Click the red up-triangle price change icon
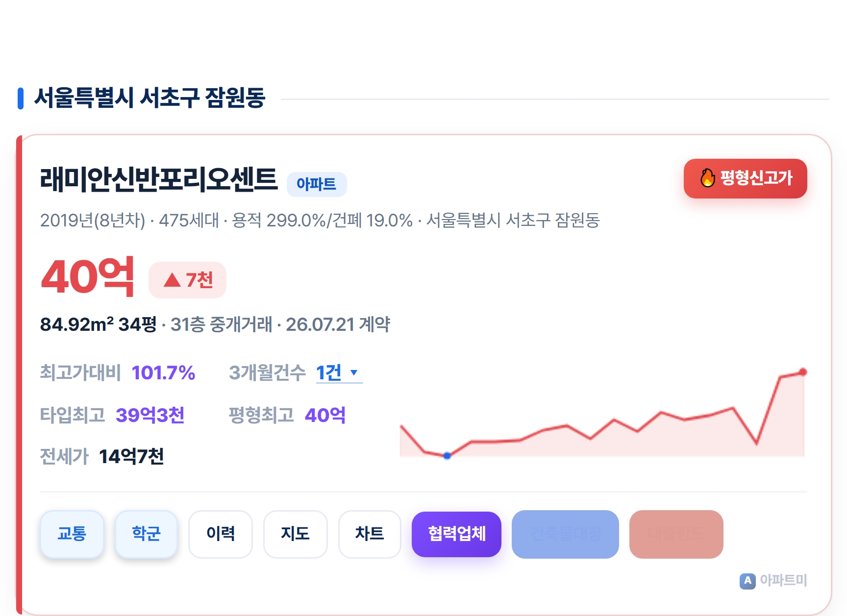This screenshot has height=616, width=847. 172,280
